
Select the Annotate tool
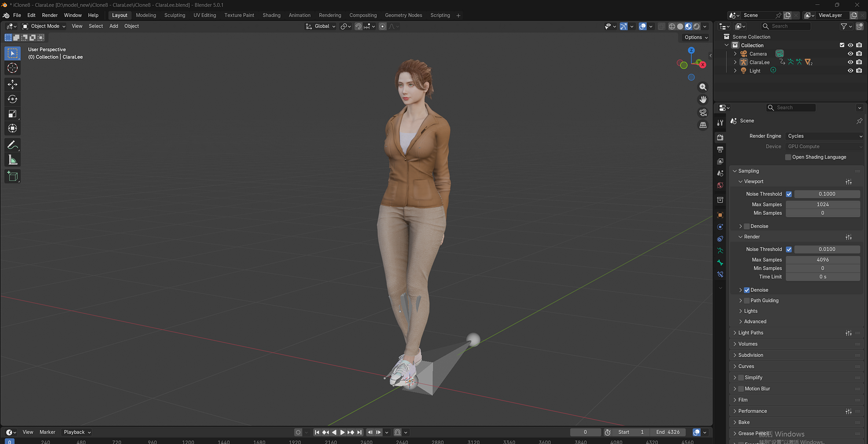12,145
